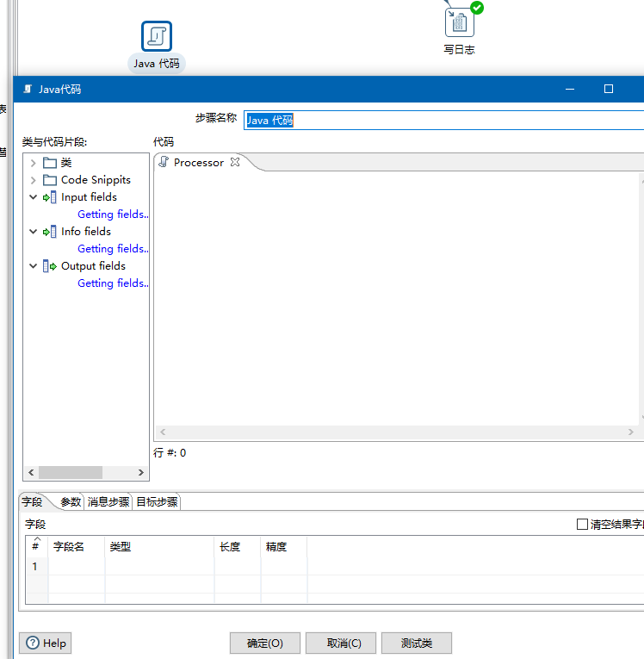Select the Code Snippits tree item
The width and height of the screenshot is (644, 659).
coord(96,180)
